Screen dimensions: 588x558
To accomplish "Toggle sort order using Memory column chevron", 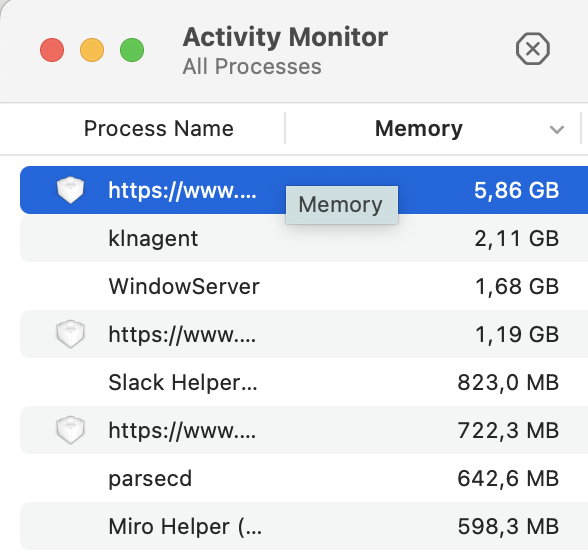I will 557,130.
